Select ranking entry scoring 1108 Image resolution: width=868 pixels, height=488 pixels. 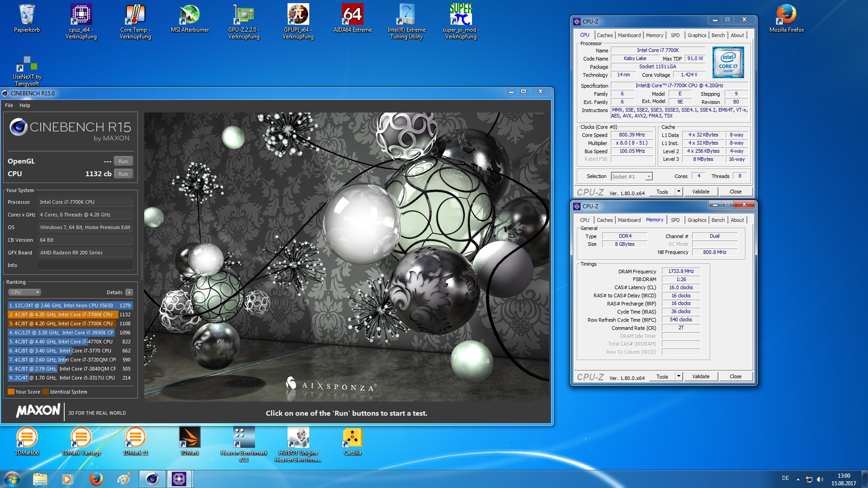(x=70, y=324)
